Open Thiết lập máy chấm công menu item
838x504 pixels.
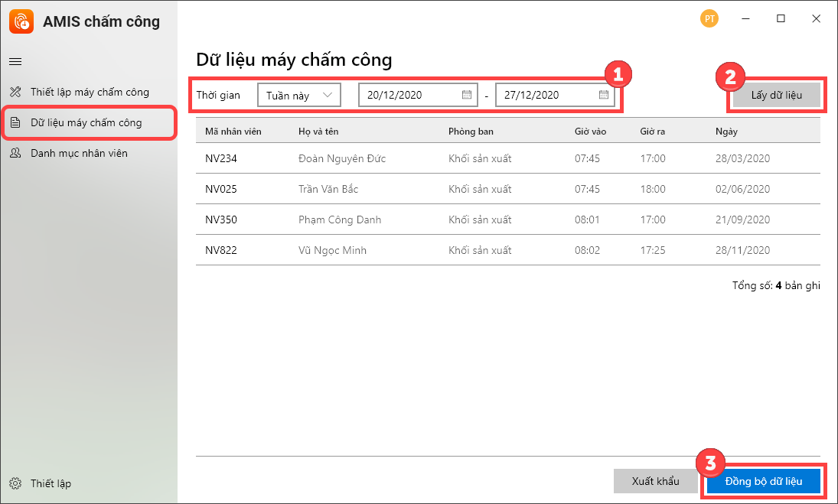coord(89,92)
